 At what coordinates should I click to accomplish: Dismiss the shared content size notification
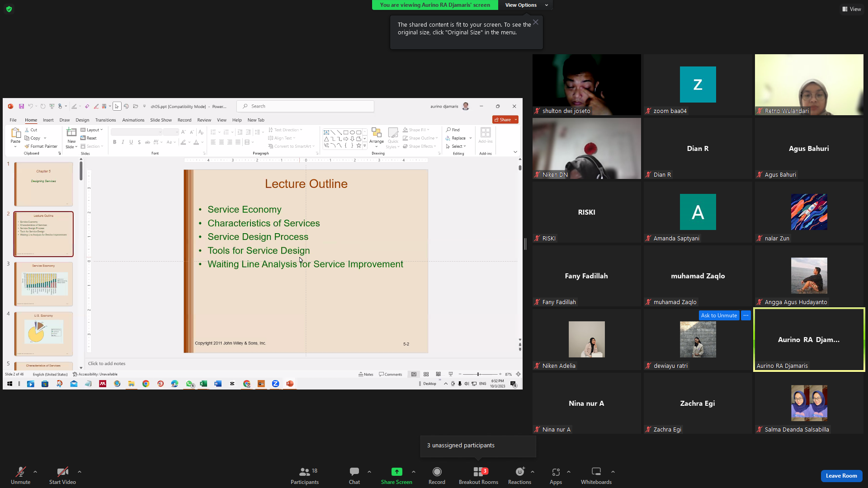point(536,22)
